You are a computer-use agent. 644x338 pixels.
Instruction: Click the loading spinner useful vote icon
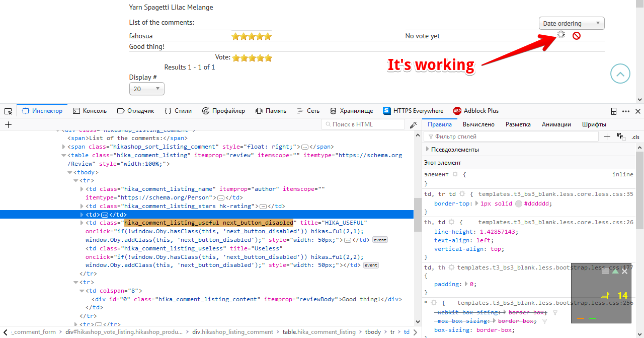(x=561, y=35)
